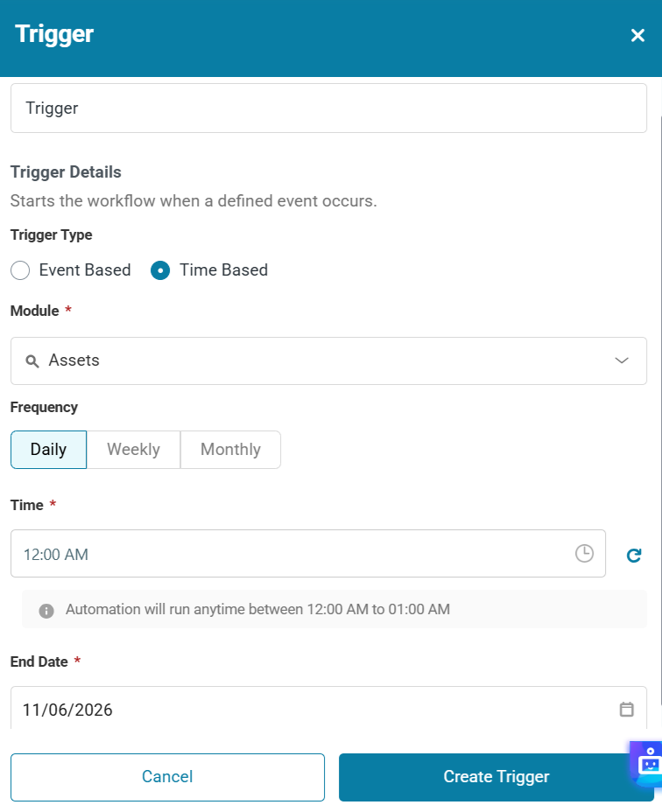
Task: Click the reset time refresh icon
Action: tap(634, 555)
